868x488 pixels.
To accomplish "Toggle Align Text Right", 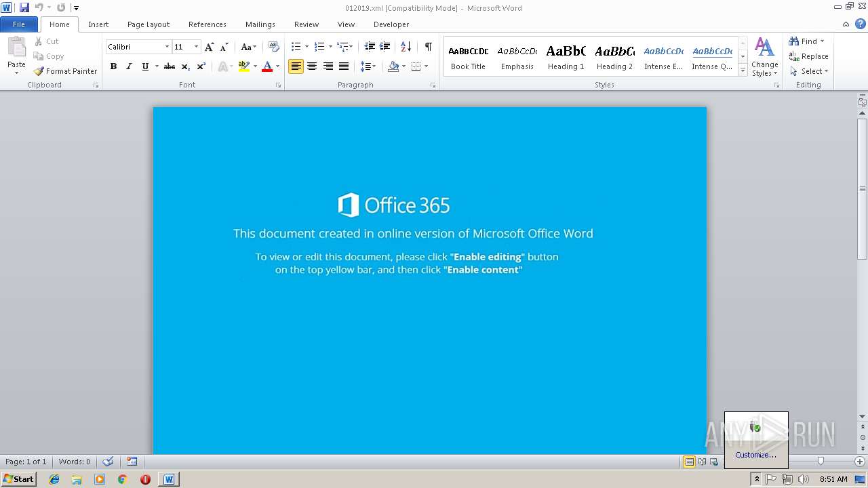I will (x=328, y=66).
